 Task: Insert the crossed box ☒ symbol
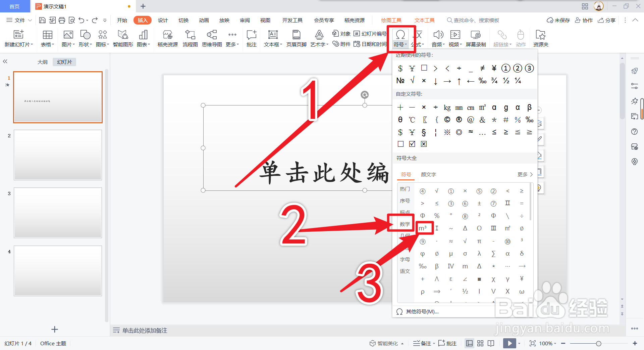point(424,144)
